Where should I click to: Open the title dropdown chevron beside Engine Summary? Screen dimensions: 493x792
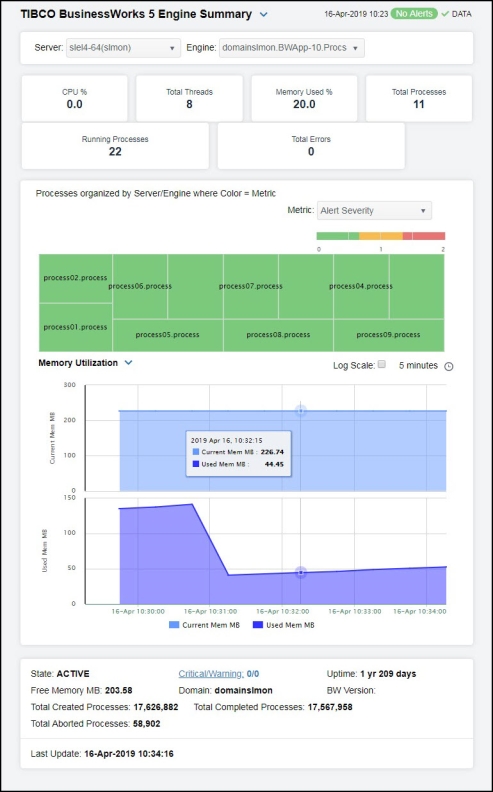click(263, 15)
